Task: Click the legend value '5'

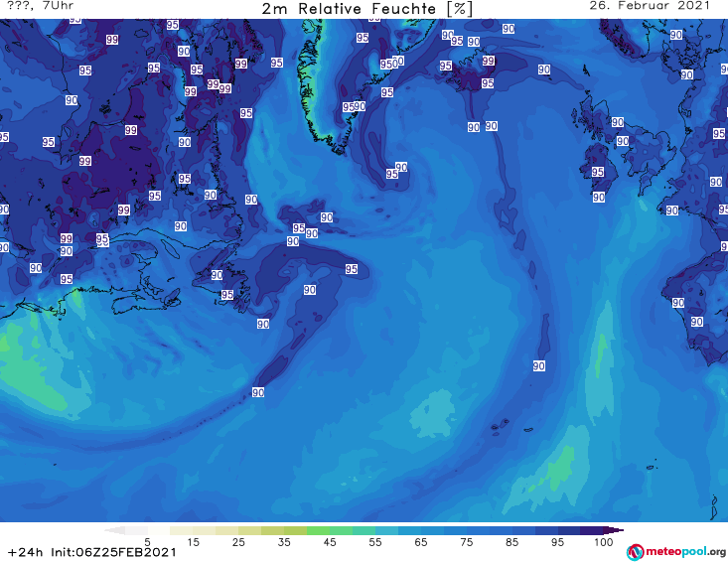Action: point(147,542)
